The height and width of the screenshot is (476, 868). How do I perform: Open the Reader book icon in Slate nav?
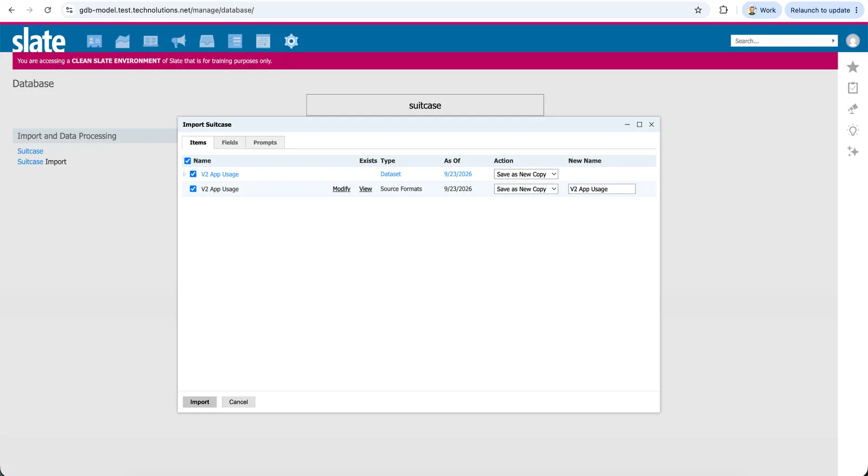point(151,41)
